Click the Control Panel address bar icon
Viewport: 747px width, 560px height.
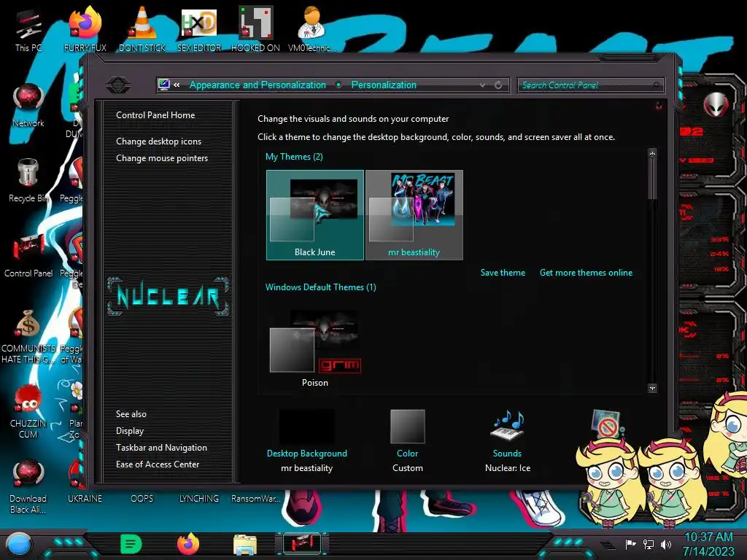pyautogui.click(x=164, y=85)
